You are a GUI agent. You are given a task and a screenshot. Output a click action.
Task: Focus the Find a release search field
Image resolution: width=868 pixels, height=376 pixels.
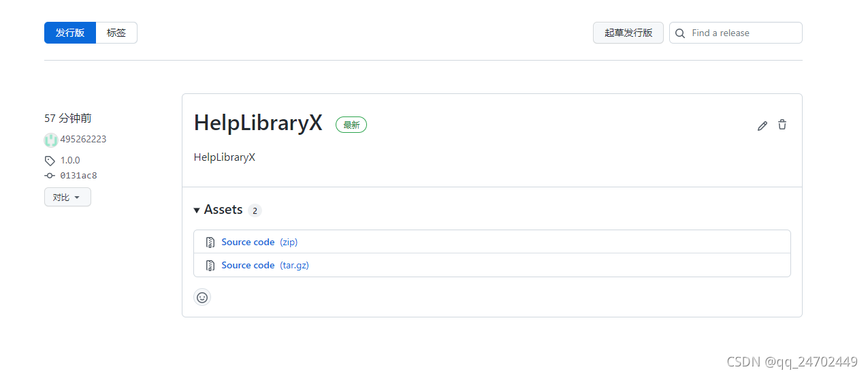coord(736,33)
